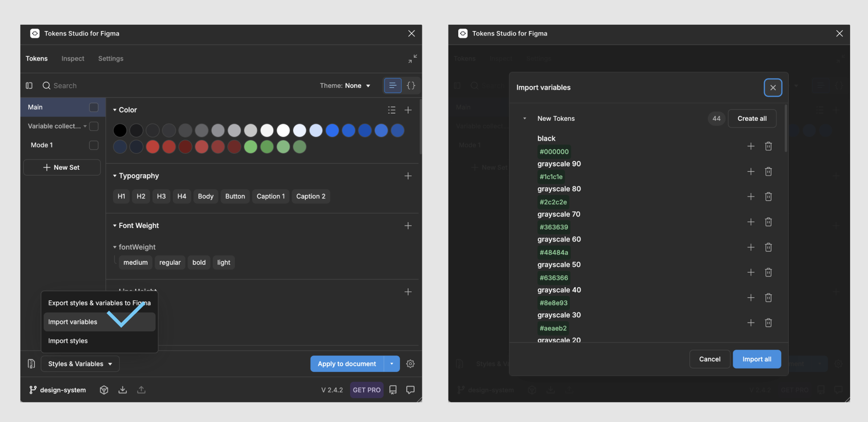Collapse the plugin window with arrows icon
868x422 pixels.
tap(413, 59)
